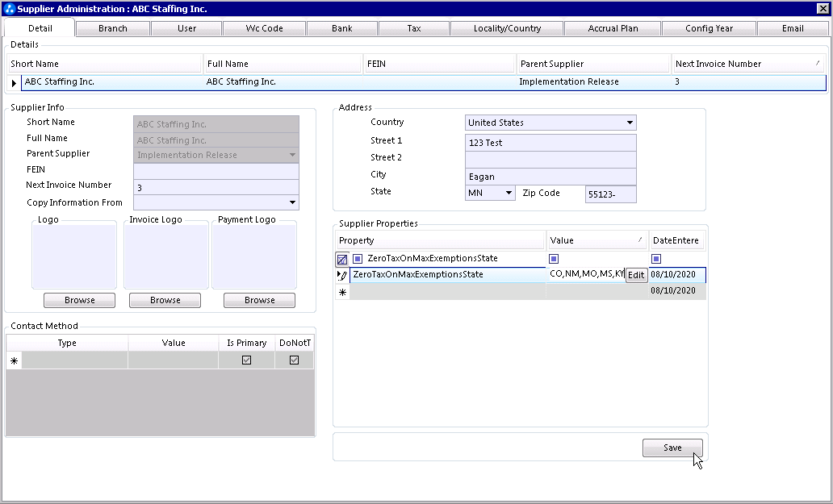Click Browse under Invoice Logo
Screen dimensions: 833x504
(165, 300)
